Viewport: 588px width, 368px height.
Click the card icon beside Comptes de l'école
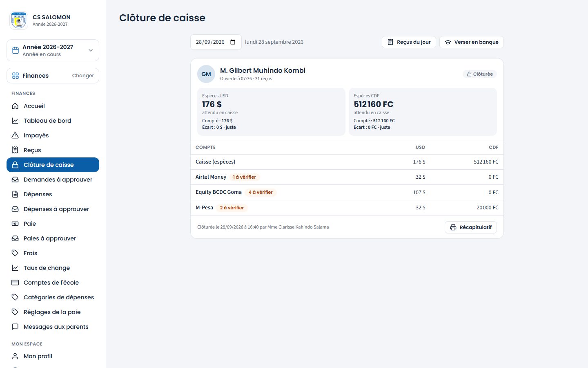[x=15, y=283]
